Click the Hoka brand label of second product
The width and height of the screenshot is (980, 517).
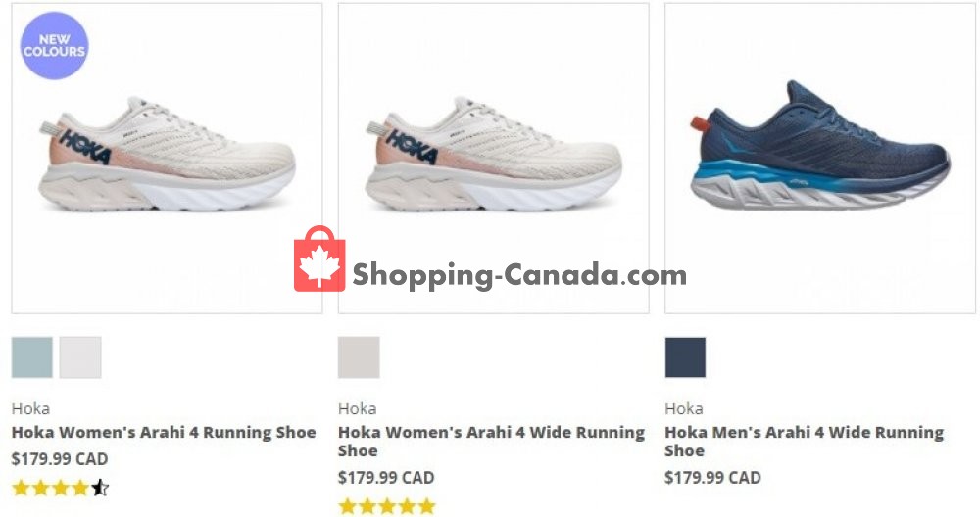358,409
